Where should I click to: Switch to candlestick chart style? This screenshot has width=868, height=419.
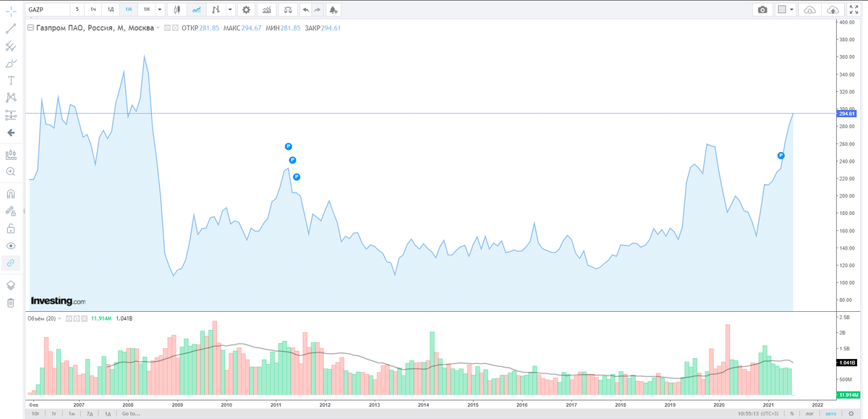tap(178, 9)
